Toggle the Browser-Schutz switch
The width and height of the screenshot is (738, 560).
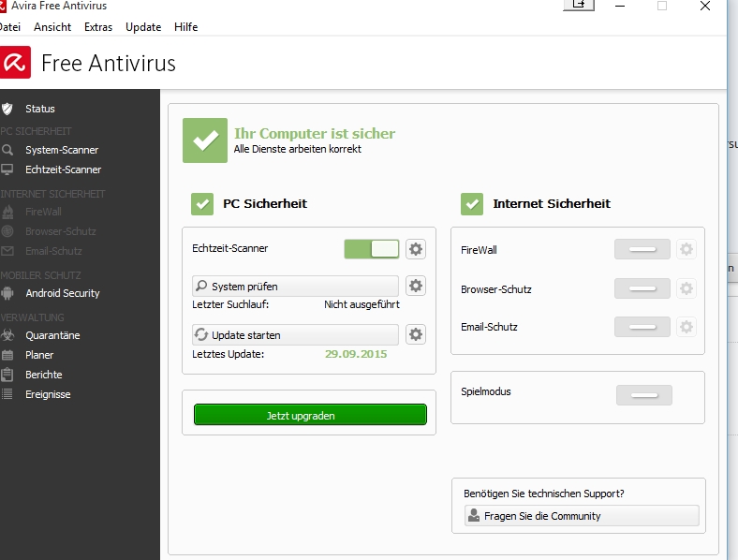(642, 288)
